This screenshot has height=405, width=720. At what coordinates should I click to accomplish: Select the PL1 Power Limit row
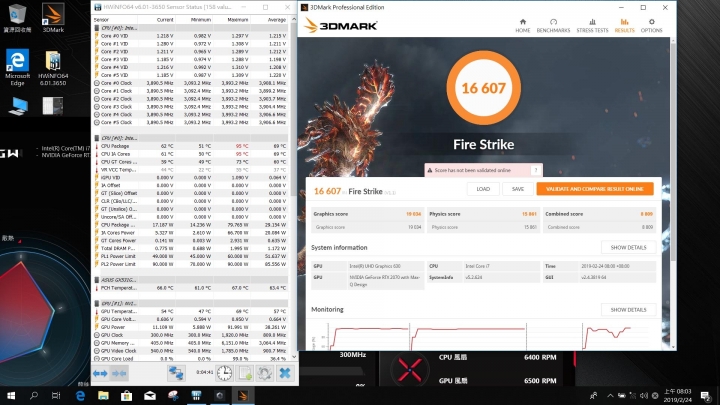(x=191, y=256)
